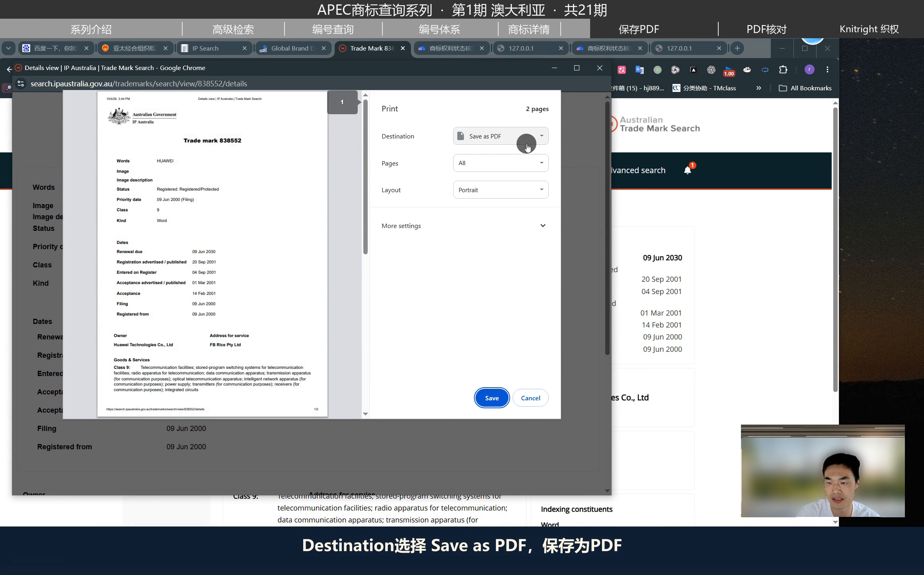Jump to 系列介绍 chapter
Viewport: 924px width, 575px height.
tap(91, 29)
